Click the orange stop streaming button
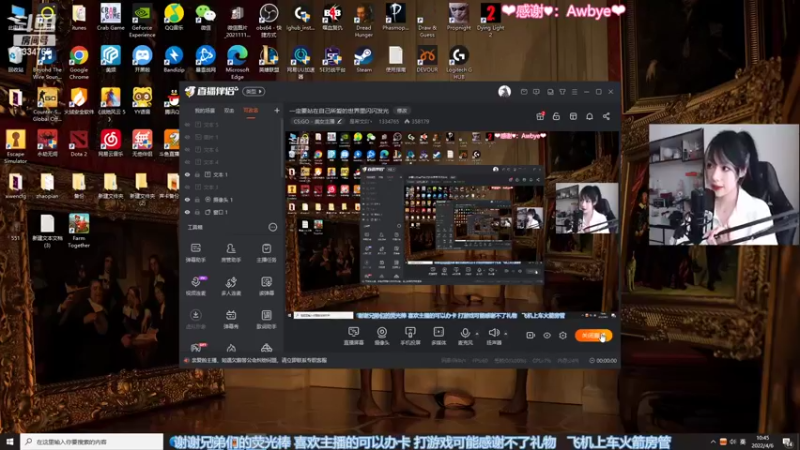Image resolution: width=800 pixels, height=450 pixels. pyautogui.click(x=593, y=335)
